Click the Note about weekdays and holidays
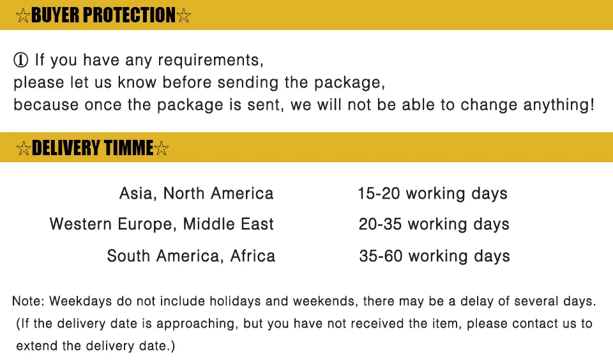Screen dimensions: 613x364 (x=304, y=301)
